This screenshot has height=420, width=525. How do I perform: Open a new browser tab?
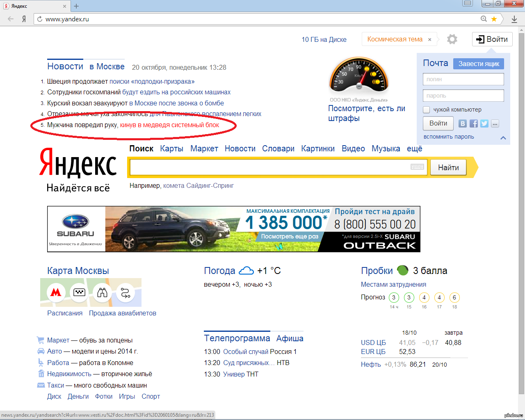click(76, 6)
